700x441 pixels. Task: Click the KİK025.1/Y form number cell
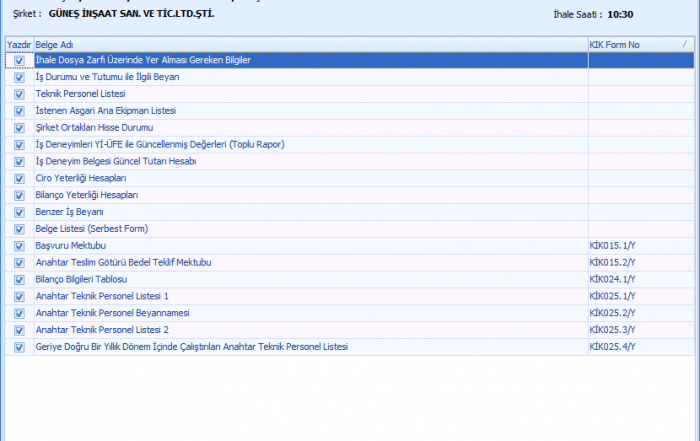pos(613,297)
